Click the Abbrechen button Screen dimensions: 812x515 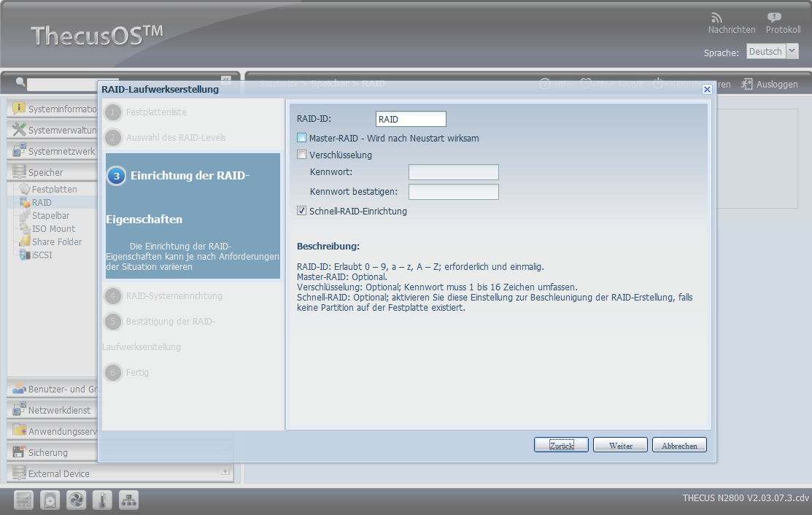(x=679, y=445)
